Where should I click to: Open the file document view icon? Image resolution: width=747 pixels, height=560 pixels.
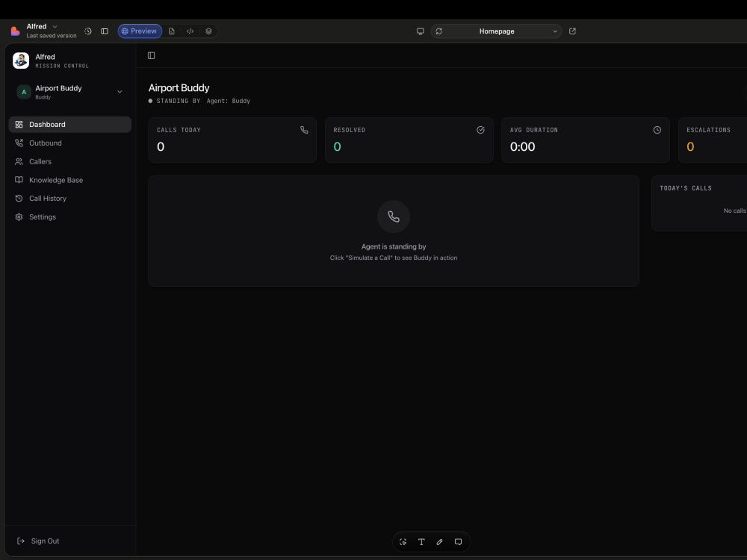(172, 31)
